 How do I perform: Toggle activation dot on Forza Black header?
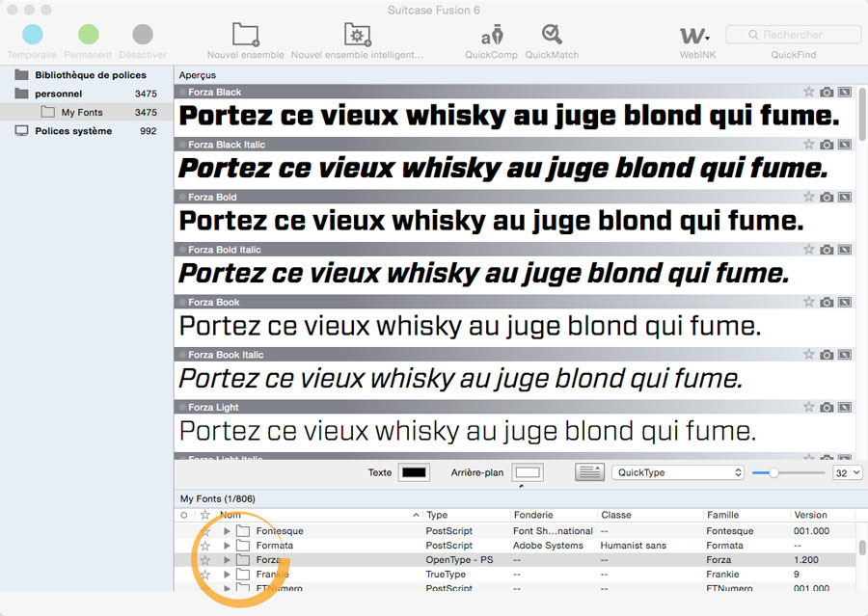pos(182,92)
